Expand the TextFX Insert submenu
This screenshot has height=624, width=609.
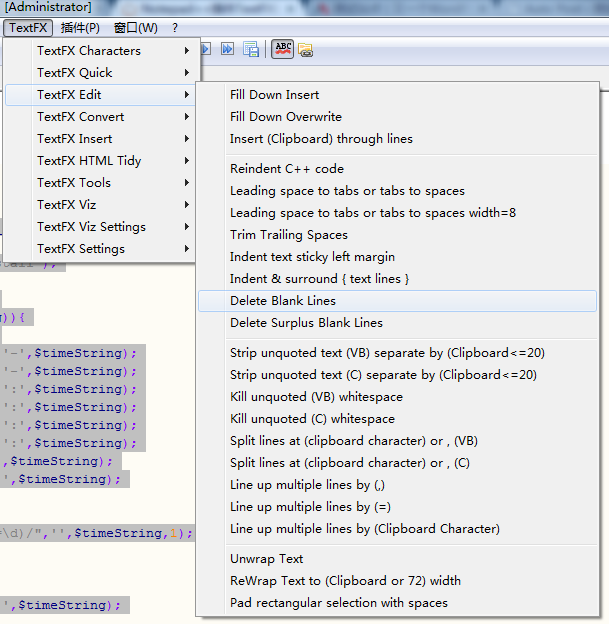[x=100, y=138]
